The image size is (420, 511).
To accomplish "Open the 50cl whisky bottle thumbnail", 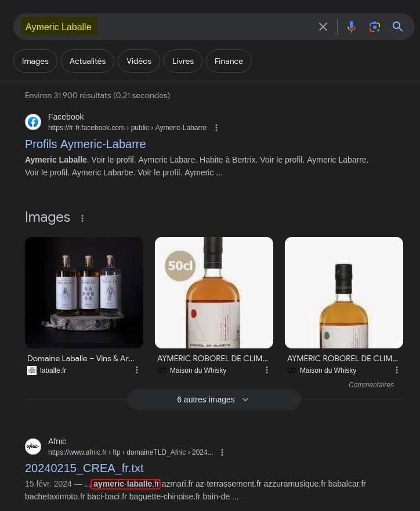I will tap(214, 292).
